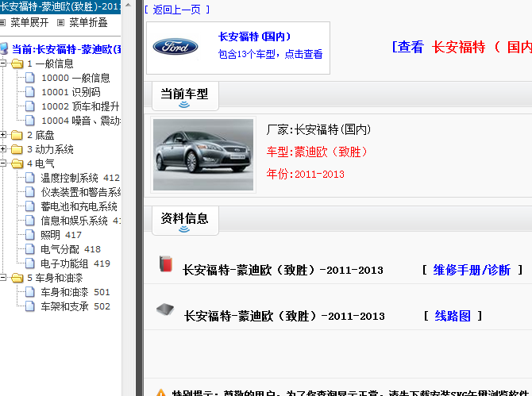This screenshot has height=396, width=532.
Task: Expand the 3 动力系统 tree node
Action: tap(2, 149)
